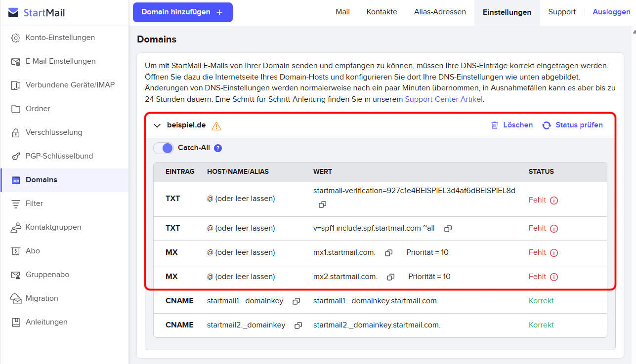The image size is (636, 364).
Task: Click the PGP-Schlüsselbund key icon
Action: (x=16, y=157)
